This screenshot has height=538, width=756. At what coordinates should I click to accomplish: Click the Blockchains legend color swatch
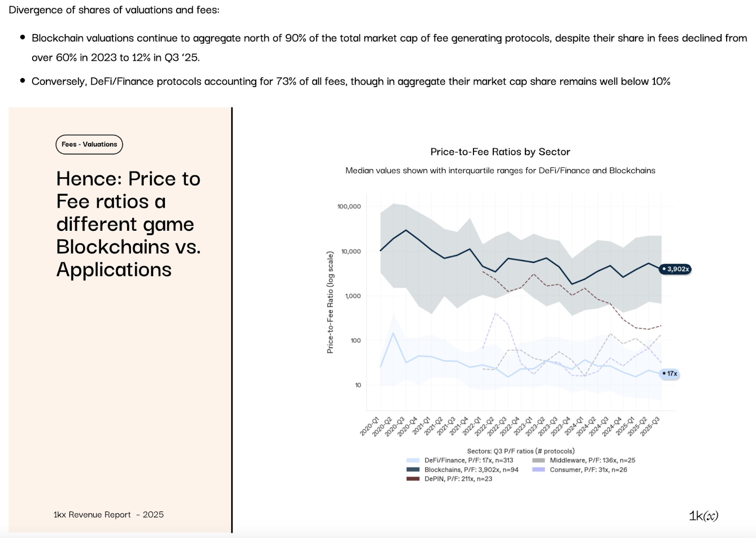click(x=413, y=469)
